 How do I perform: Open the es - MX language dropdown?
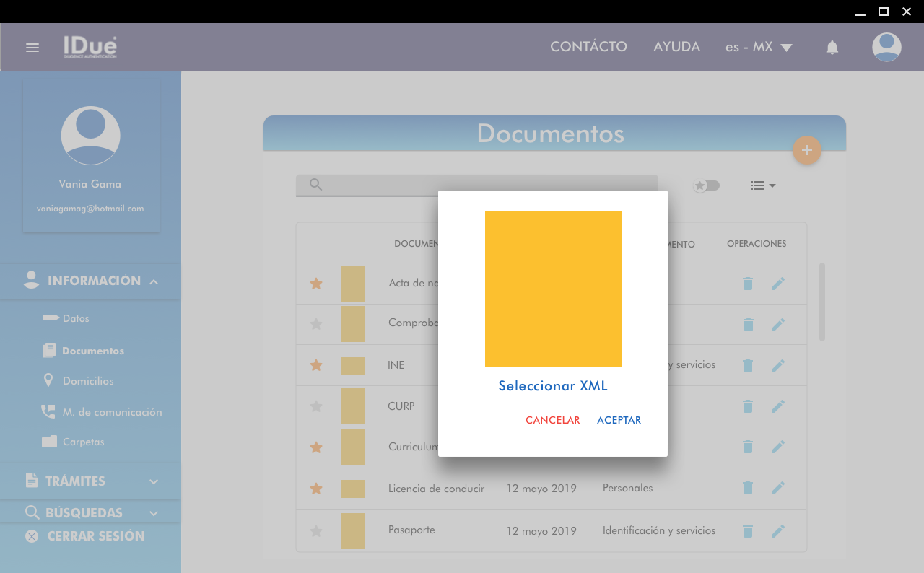coord(758,48)
